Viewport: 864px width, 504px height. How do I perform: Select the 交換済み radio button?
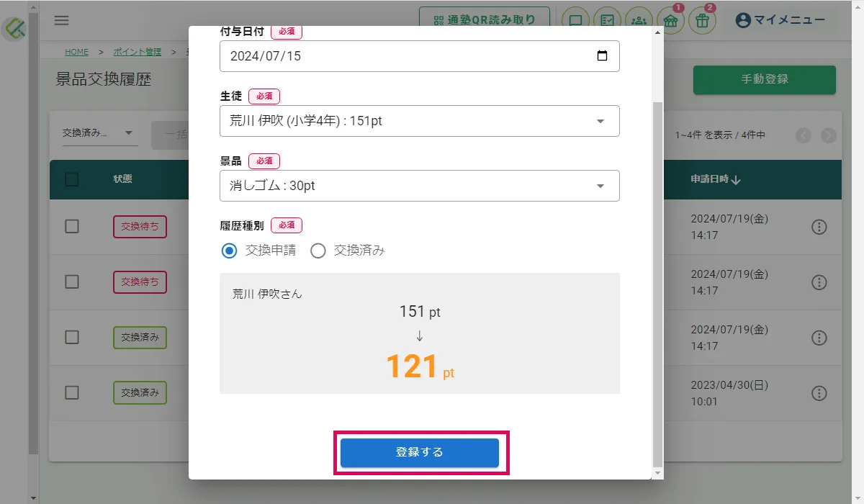(318, 251)
